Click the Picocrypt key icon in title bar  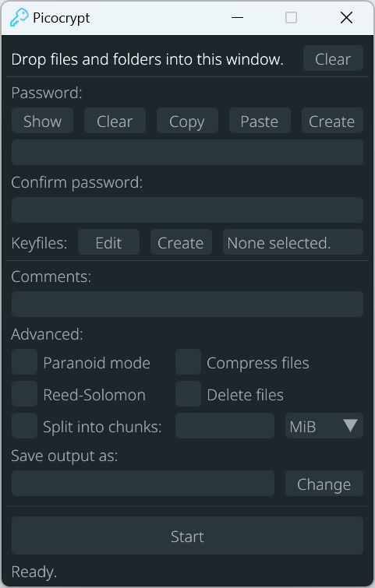19,18
